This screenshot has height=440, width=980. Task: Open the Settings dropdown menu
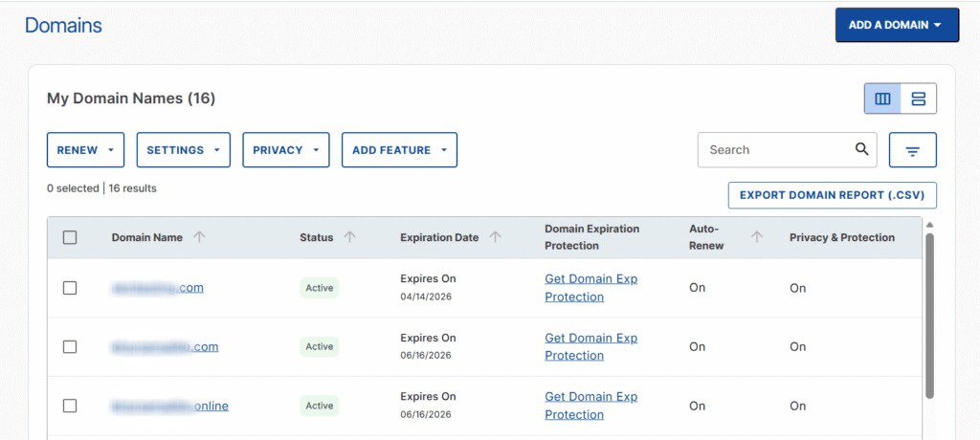pos(183,150)
